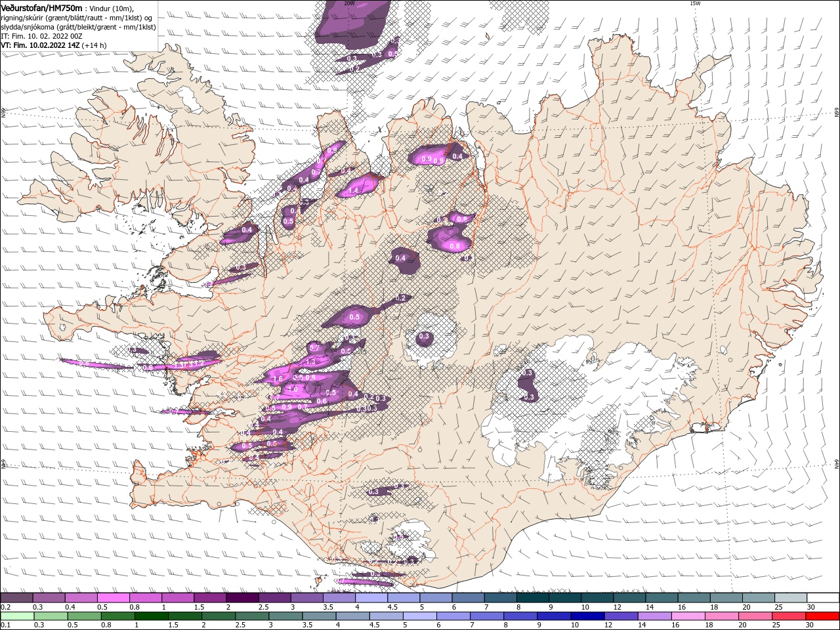Select the bottom-row violet swatch between 12 and 14
This screenshot has height=630, width=840.
click(x=621, y=616)
